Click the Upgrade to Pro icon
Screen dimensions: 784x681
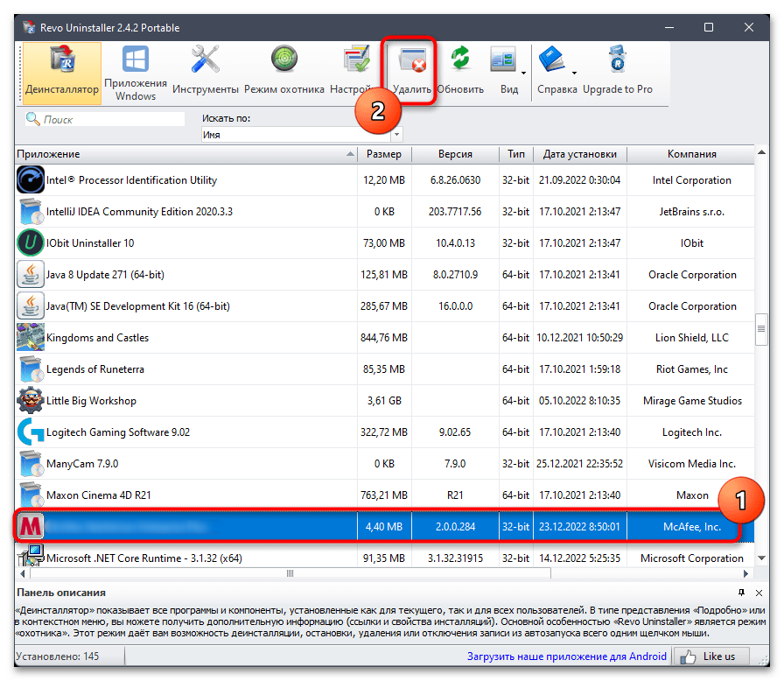616,61
